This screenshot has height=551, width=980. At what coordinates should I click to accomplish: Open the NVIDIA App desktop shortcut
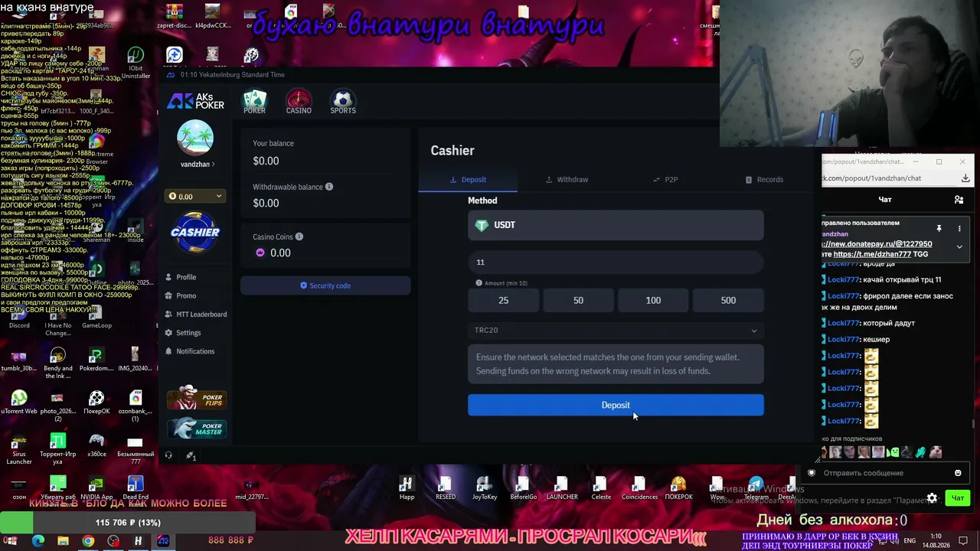pyautogui.click(x=96, y=488)
